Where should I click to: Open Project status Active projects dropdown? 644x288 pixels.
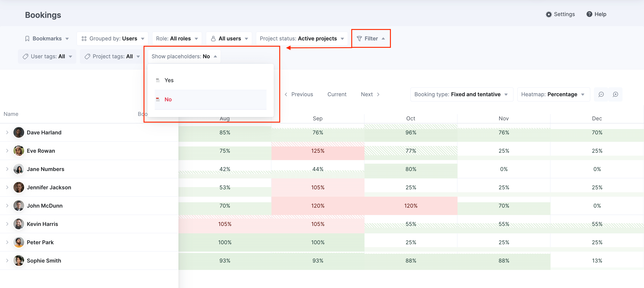302,39
